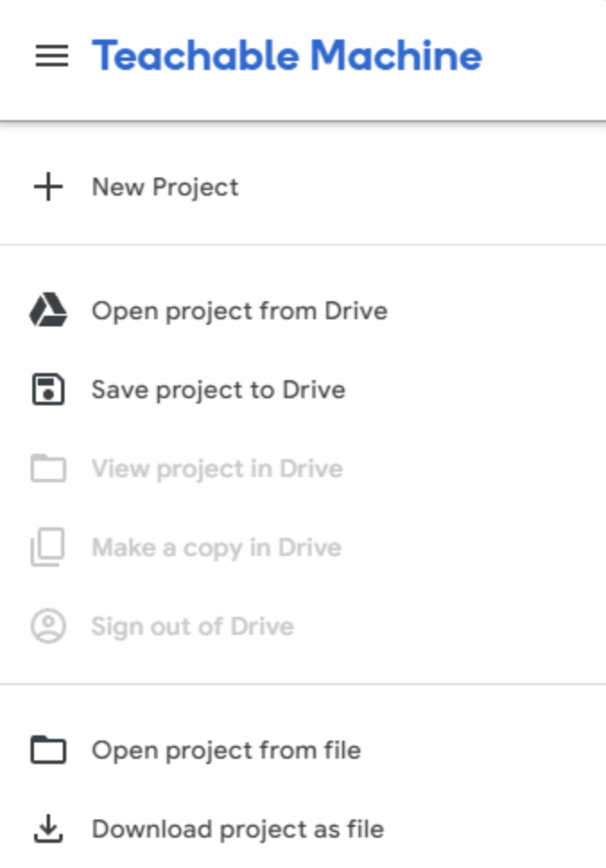This screenshot has height=868, width=606.
Task: Click View project in Drive label
Action: [x=217, y=469]
